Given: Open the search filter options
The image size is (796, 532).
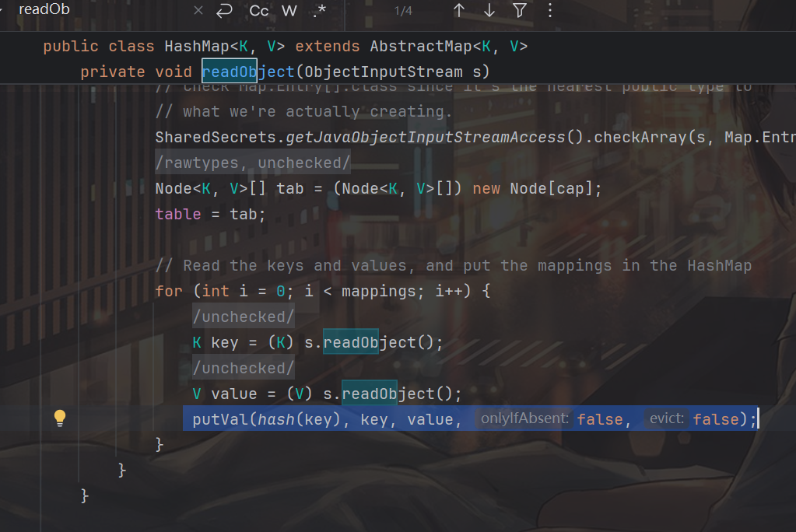Looking at the screenshot, I should pyautogui.click(x=520, y=11).
